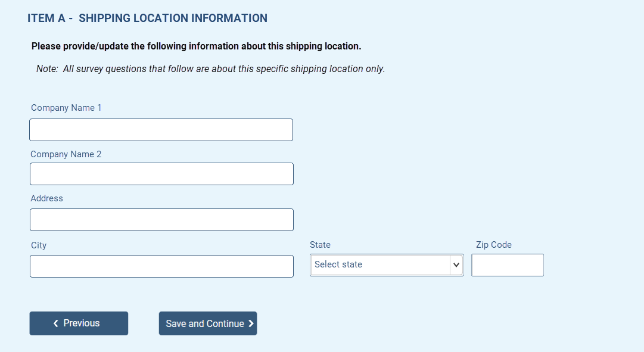Click the State field label

click(320, 245)
